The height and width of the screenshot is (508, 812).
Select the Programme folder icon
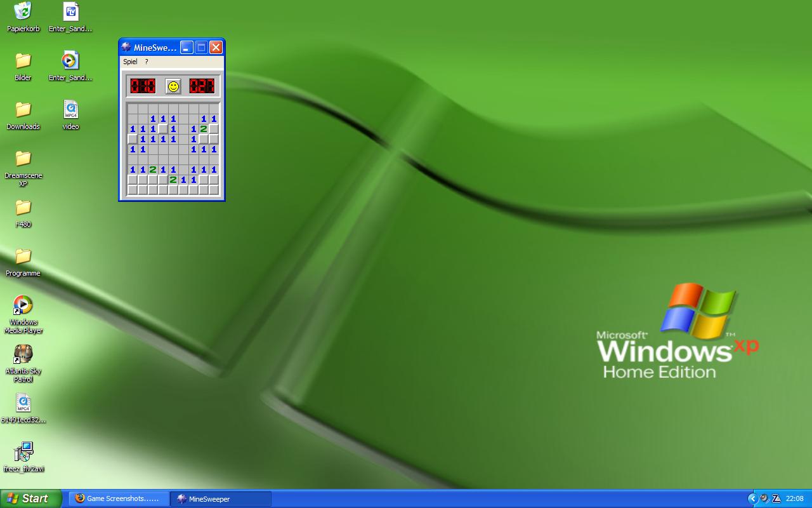point(23,256)
